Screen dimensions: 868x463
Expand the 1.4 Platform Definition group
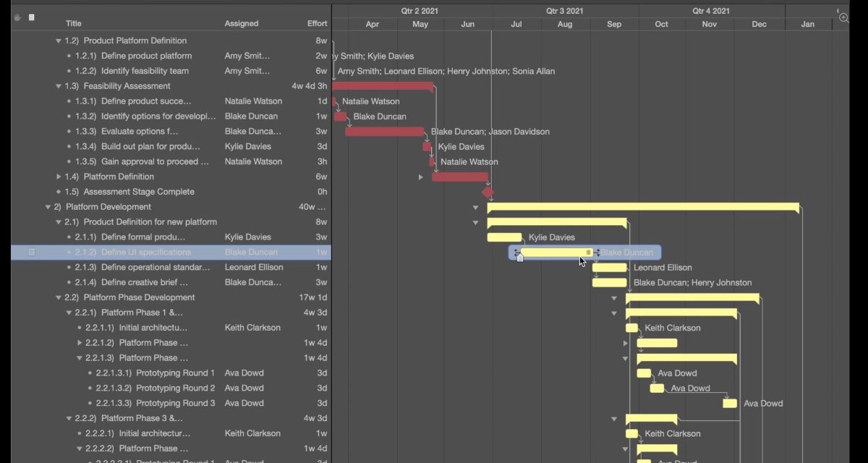point(59,177)
